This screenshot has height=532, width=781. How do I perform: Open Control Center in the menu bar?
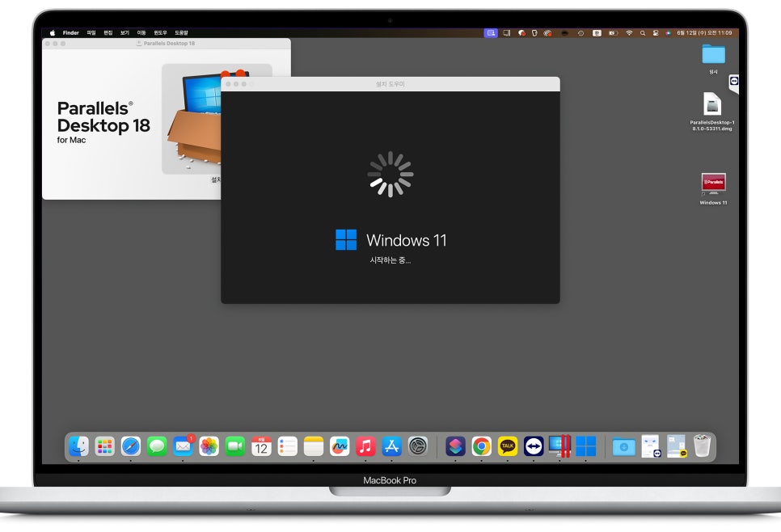[656, 33]
